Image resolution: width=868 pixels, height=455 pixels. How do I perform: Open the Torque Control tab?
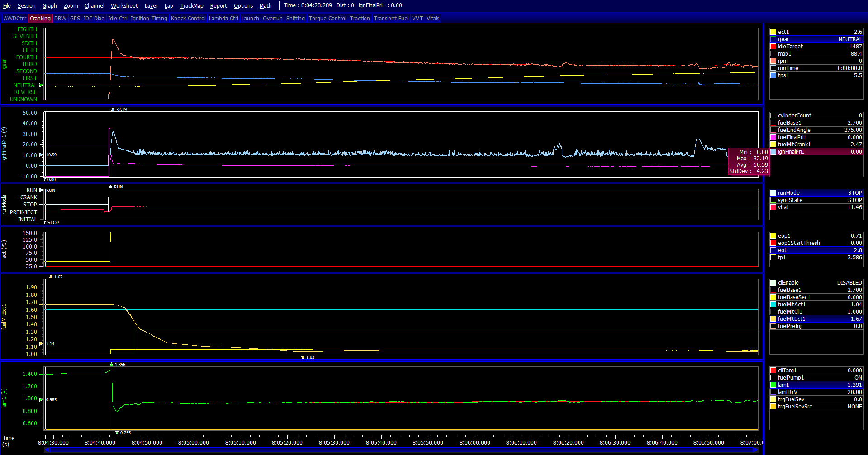(327, 19)
